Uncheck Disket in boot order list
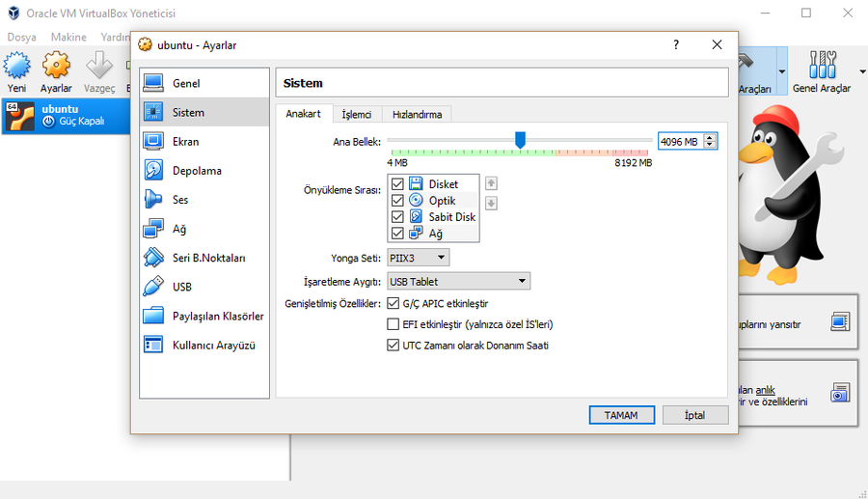The image size is (868, 499). 397,184
